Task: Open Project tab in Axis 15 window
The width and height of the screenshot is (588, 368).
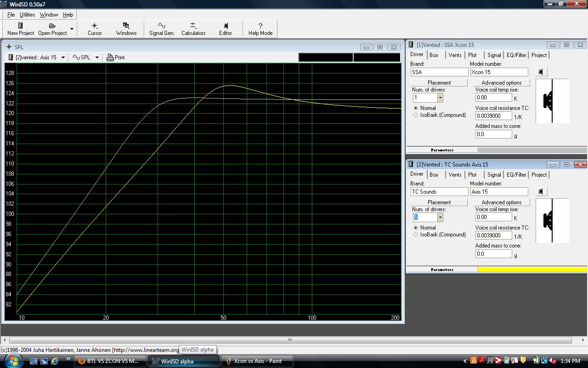Action: point(539,175)
